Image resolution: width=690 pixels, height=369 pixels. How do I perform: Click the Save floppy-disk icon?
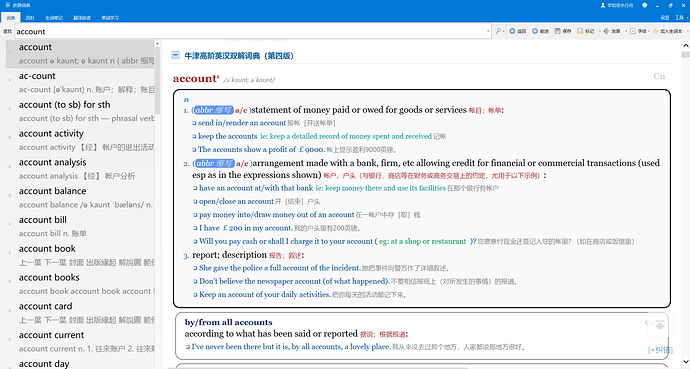(558, 31)
